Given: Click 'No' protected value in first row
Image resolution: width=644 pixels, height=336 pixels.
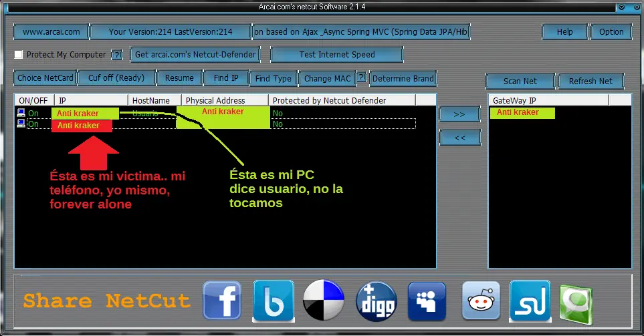Looking at the screenshot, I should coord(278,114).
